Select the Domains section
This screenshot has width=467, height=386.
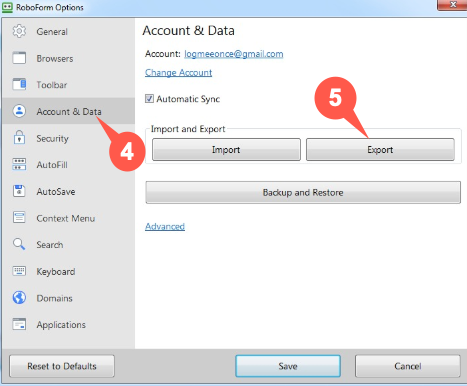click(68, 298)
